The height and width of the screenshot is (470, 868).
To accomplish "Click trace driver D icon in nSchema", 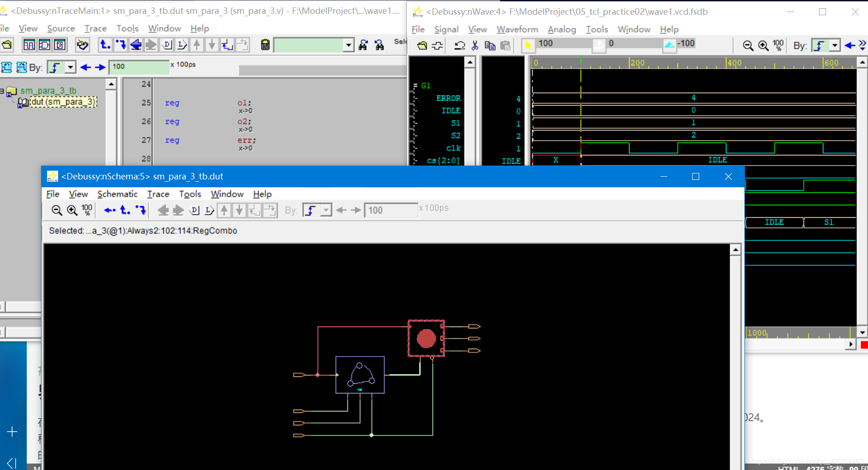I will coord(194,210).
